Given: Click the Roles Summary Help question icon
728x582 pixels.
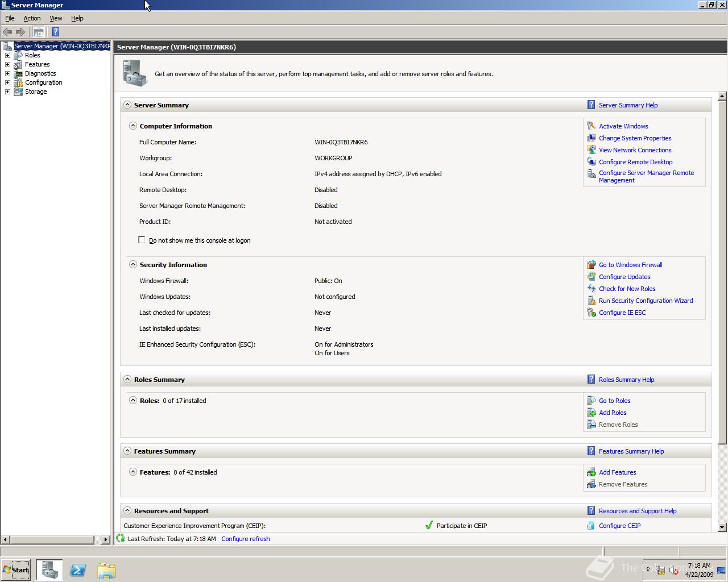Looking at the screenshot, I should click(x=591, y=379).
